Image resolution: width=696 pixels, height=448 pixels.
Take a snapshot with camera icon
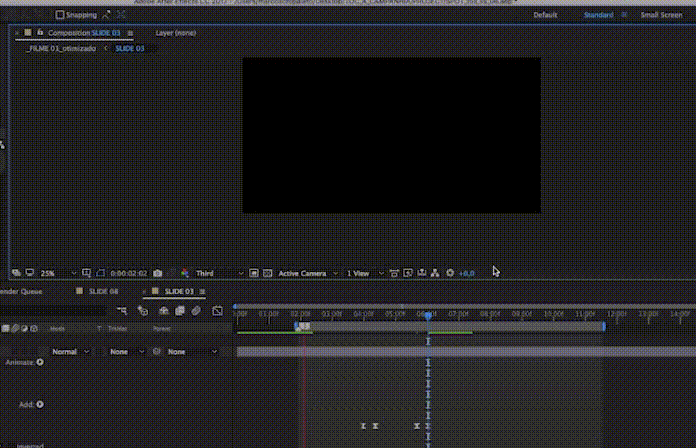158,273
